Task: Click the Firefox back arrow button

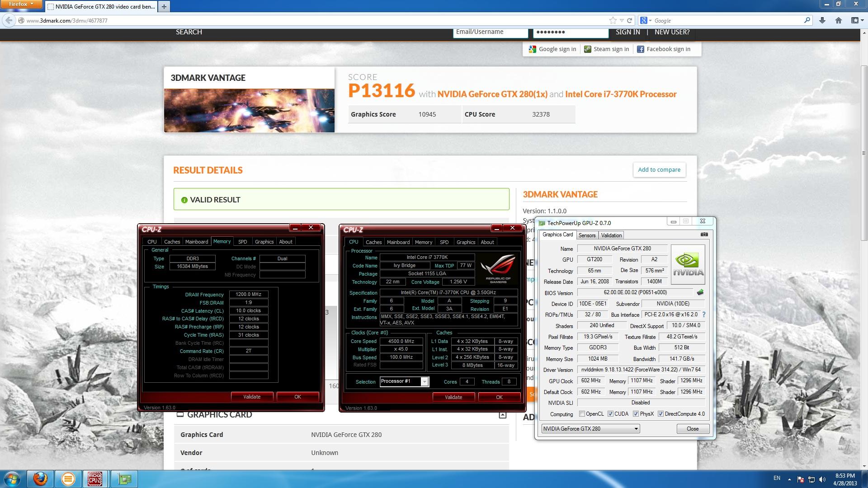Action: [9, 20]
